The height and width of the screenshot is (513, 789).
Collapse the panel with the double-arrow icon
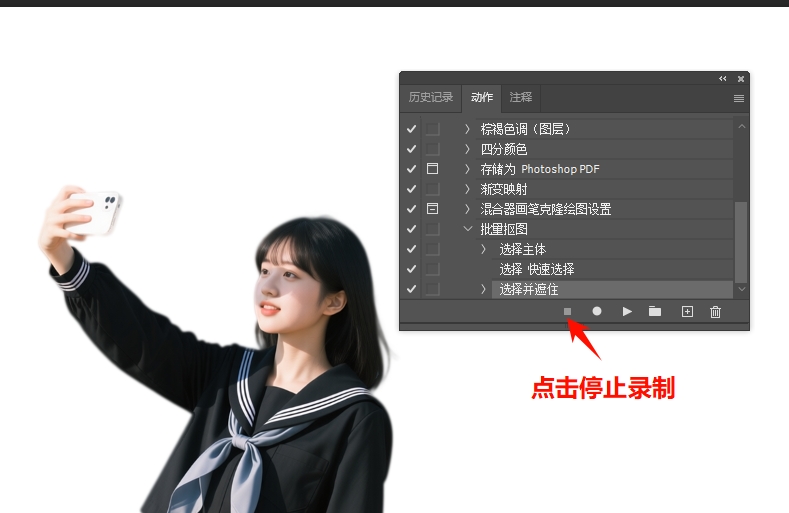tap(723, 79)
